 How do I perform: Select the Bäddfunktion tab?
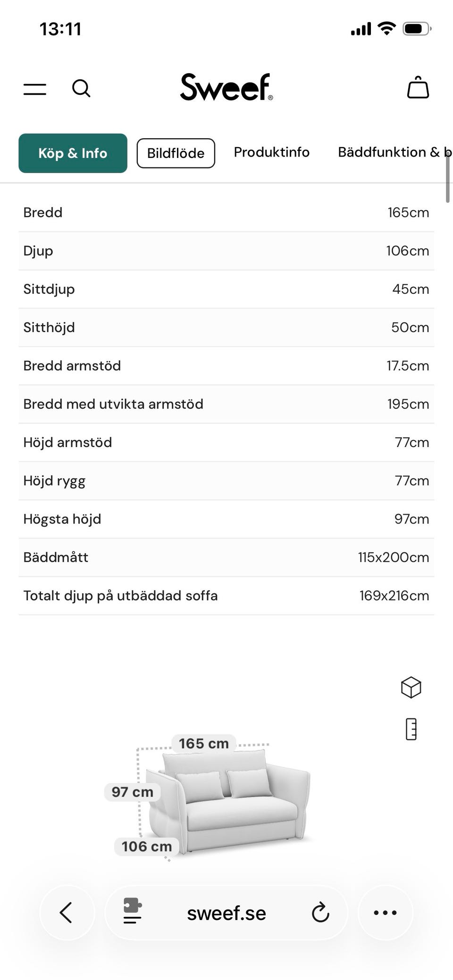coord(392,152)
